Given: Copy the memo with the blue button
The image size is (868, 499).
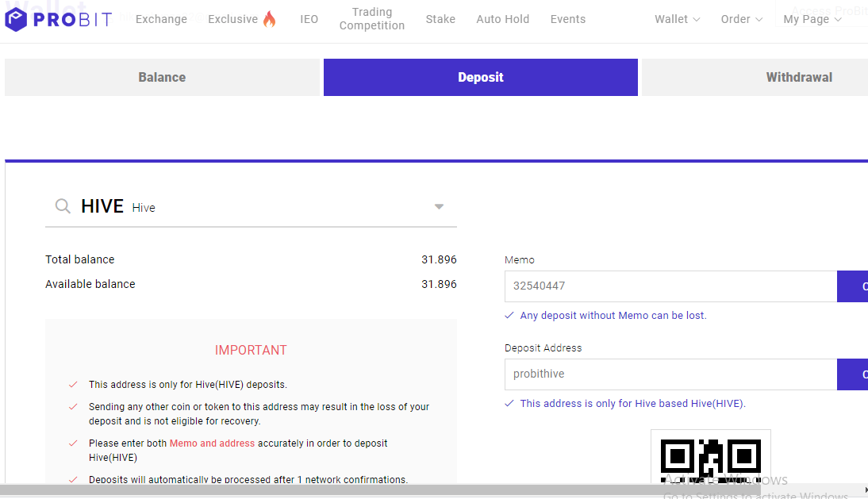Looking at the screenshot, I should [x=852, y=286].
